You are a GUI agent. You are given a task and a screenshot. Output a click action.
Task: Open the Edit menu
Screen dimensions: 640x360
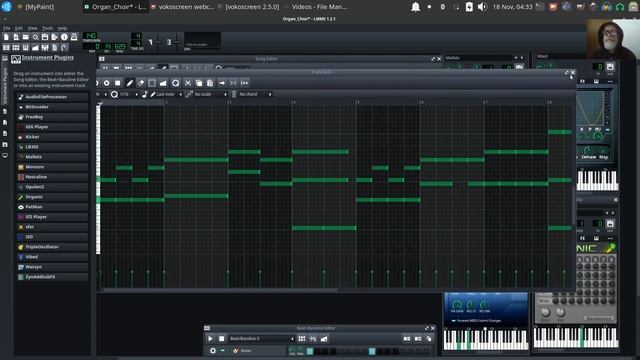[19, 28]
